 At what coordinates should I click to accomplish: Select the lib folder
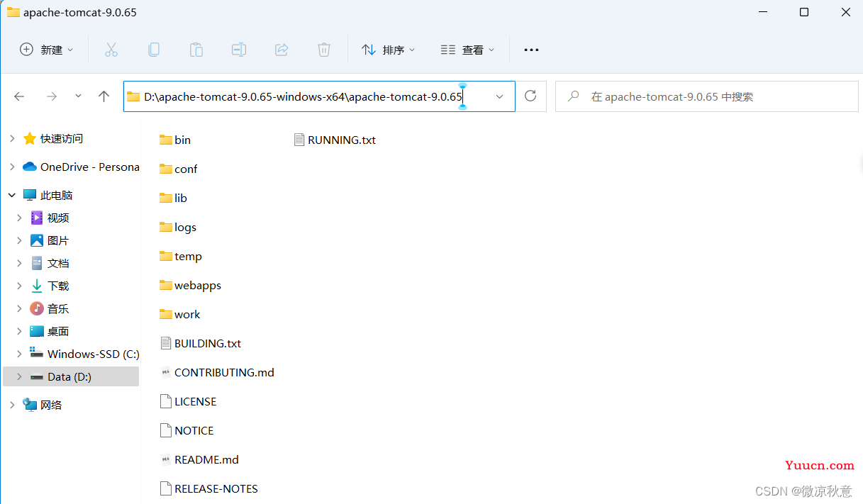[x=173, y=198]
